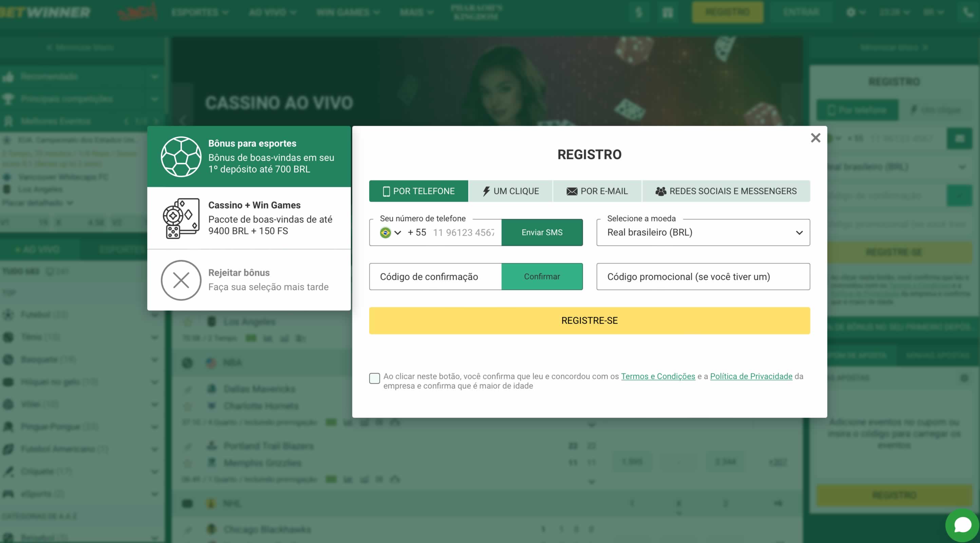Click the dollar sign icon in header

tap(639, 12)
